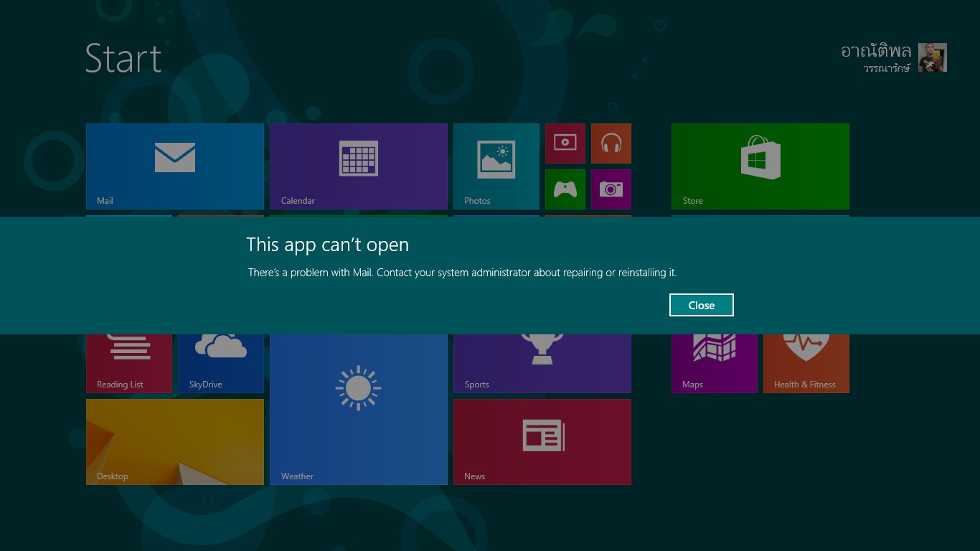Launch the SkyDrive tile
The height and width of the screenshot is (551, 980).
coord(221,364)
